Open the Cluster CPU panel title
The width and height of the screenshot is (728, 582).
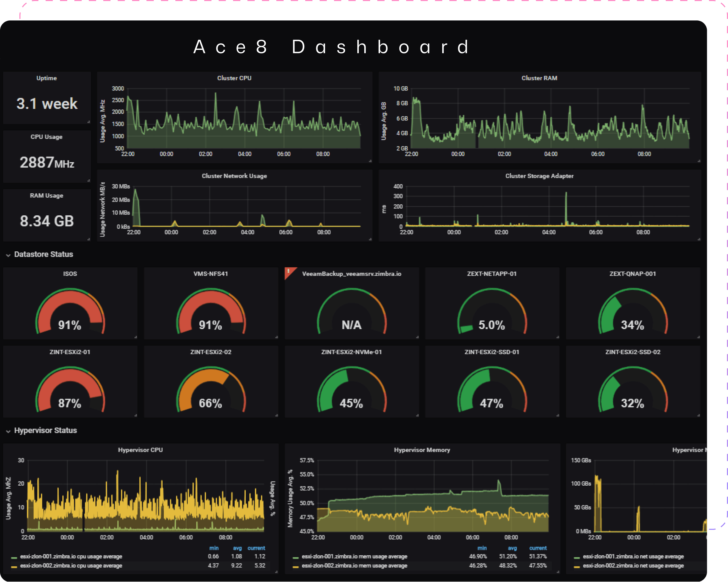pos(234,78)
